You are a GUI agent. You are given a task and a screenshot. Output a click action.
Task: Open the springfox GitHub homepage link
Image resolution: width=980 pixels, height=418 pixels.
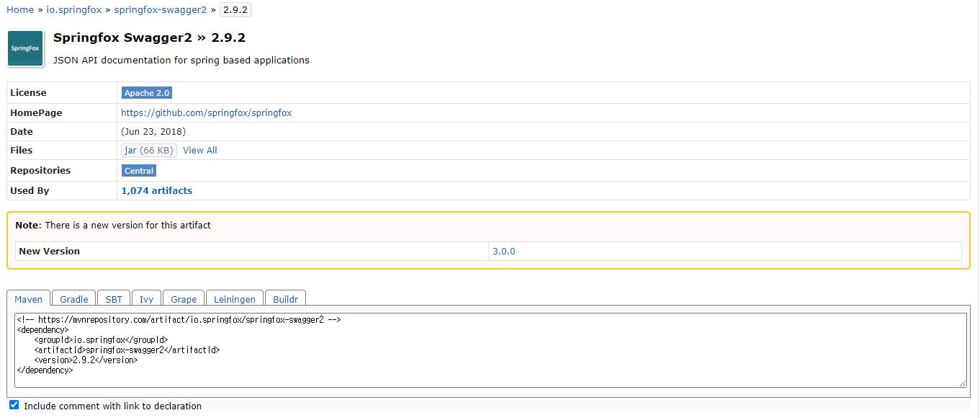pyautogui.click(x=206, y=113)
